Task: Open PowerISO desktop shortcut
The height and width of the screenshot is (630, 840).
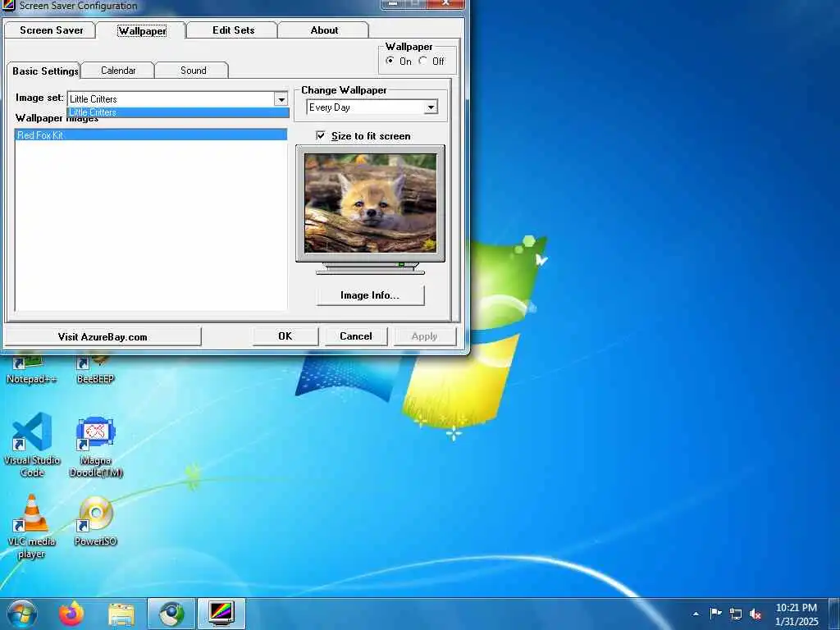Action: click(95, 521)
